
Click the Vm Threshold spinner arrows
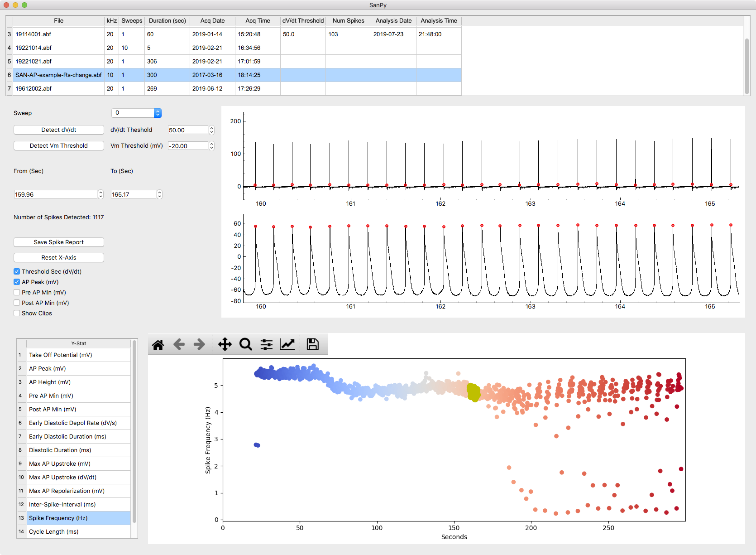coord(211,146)
